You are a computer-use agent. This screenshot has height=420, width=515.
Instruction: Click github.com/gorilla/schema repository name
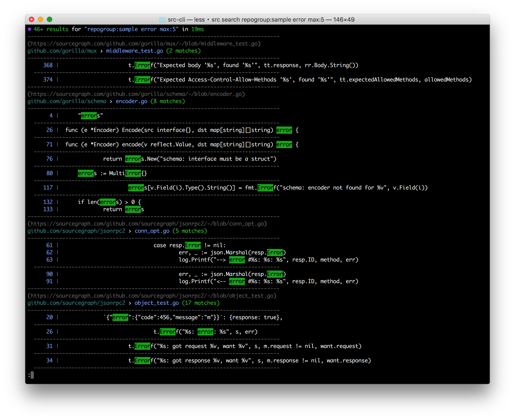tap(67, 101)
